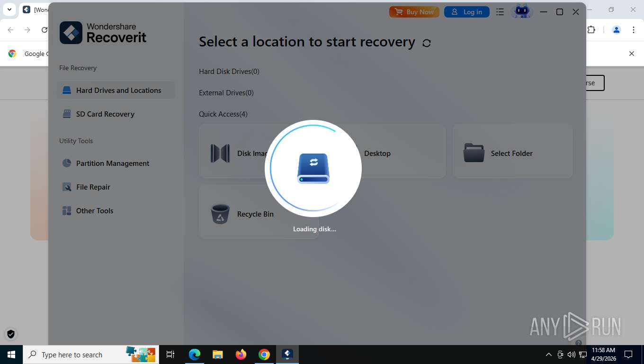
Task: Switch to Chrome in taskbar
Action: (264, 355)
